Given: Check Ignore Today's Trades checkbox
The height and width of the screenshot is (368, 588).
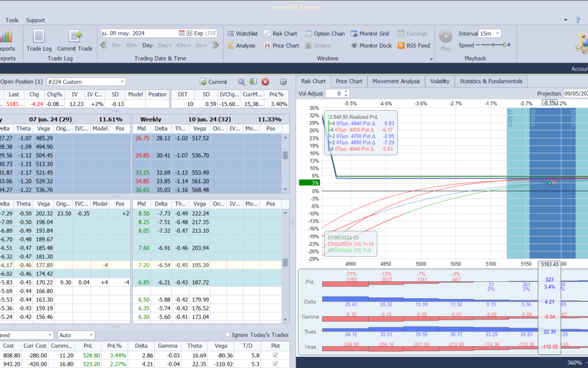Looking at the screenshot, I should coord(227,335).
